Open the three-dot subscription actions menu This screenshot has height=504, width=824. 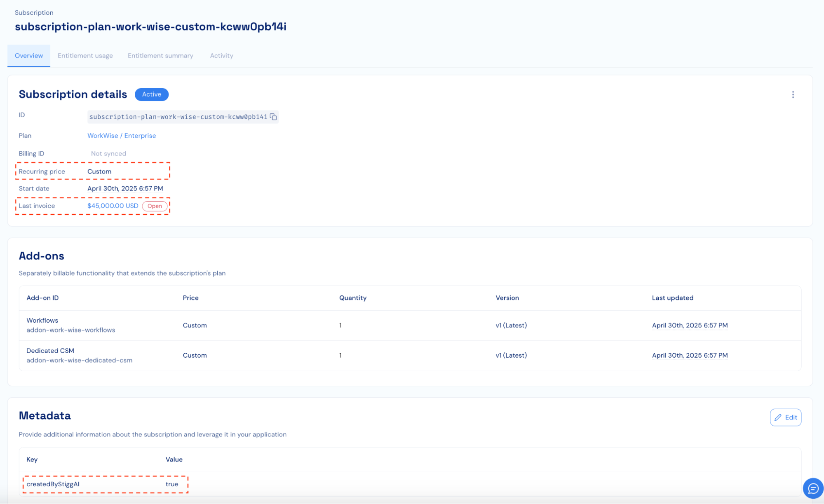click(x=793, y=95)
